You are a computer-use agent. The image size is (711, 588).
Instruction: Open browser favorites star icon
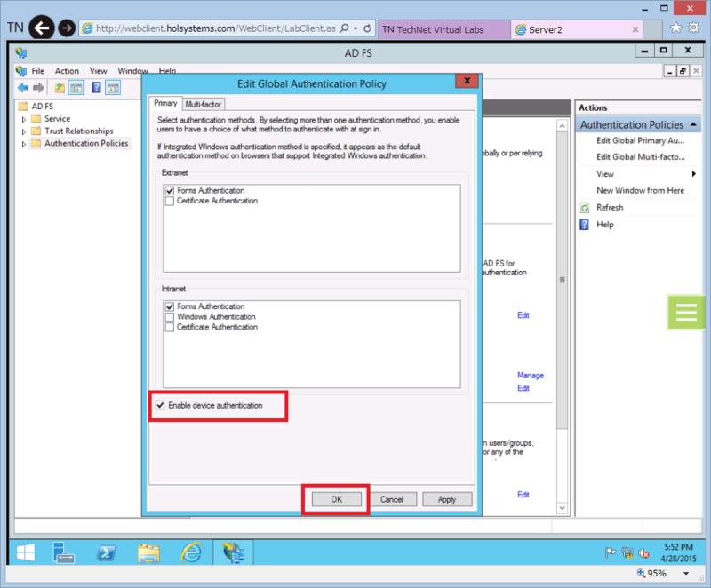675,28
